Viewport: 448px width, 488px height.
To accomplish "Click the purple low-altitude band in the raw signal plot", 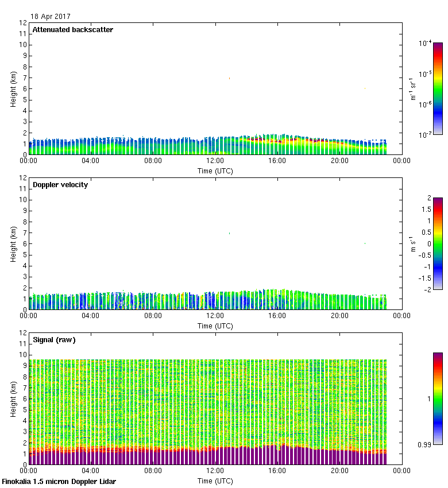I will (x=172, y=458).
